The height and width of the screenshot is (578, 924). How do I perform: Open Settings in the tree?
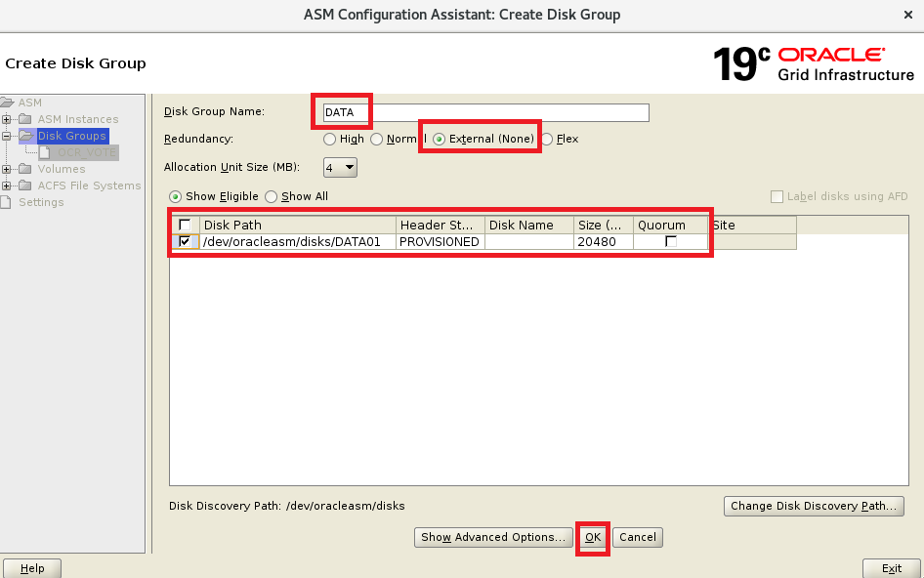pos(41,202)
